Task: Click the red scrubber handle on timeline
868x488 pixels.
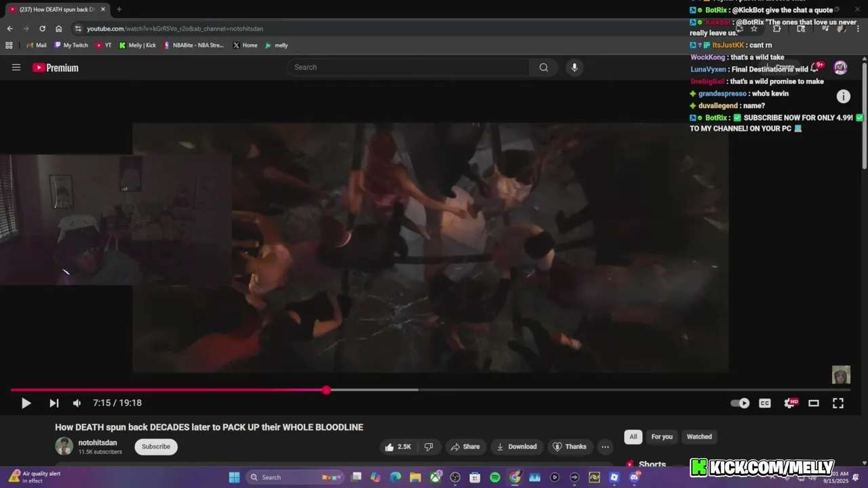Action: pos(326,390)
